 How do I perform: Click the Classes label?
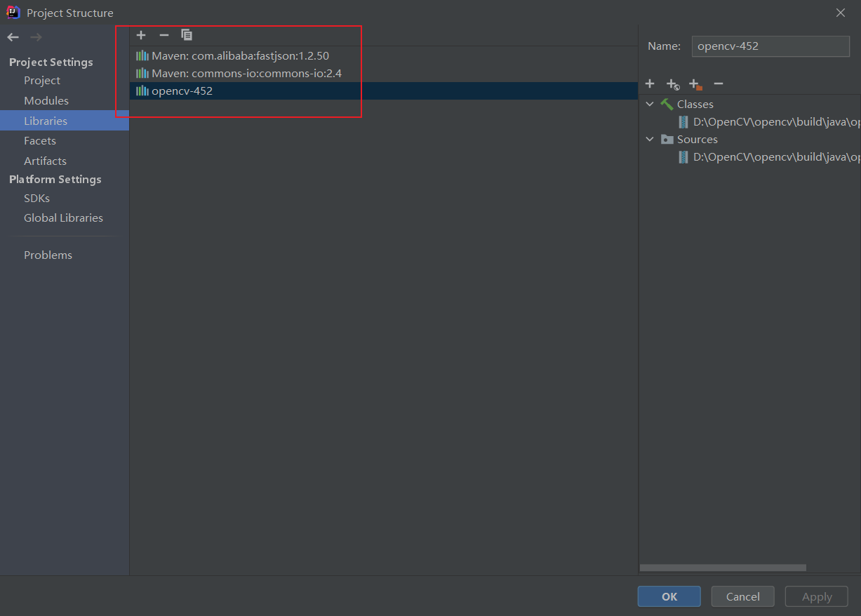(x=695, y=104)
